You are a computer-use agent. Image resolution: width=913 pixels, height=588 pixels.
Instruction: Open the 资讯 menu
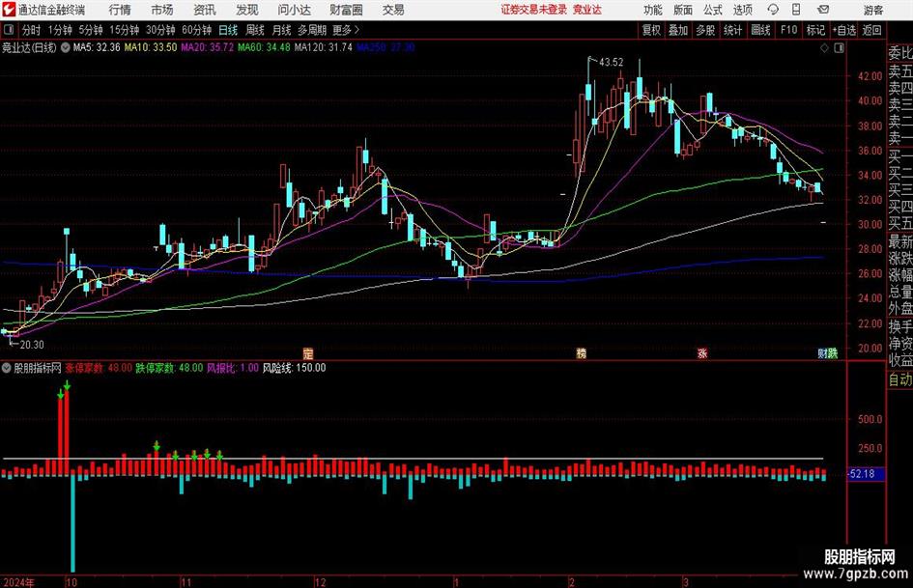coord(205,10)
